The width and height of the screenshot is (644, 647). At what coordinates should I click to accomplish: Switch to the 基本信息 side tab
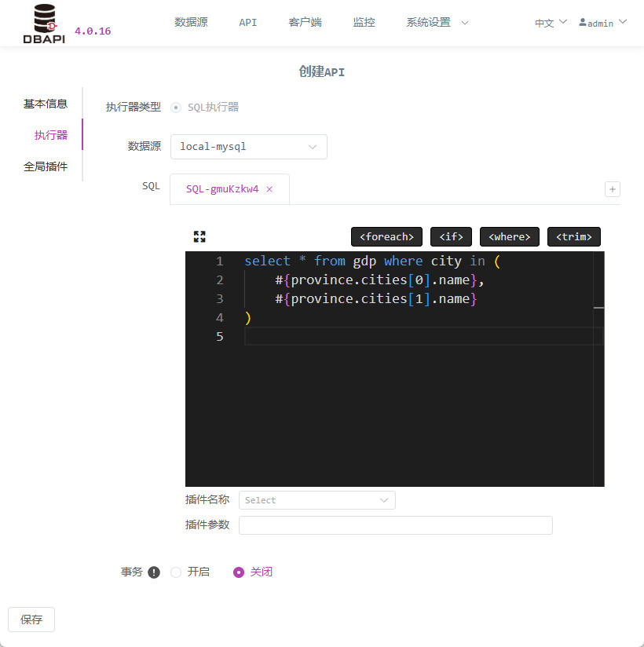45,104
